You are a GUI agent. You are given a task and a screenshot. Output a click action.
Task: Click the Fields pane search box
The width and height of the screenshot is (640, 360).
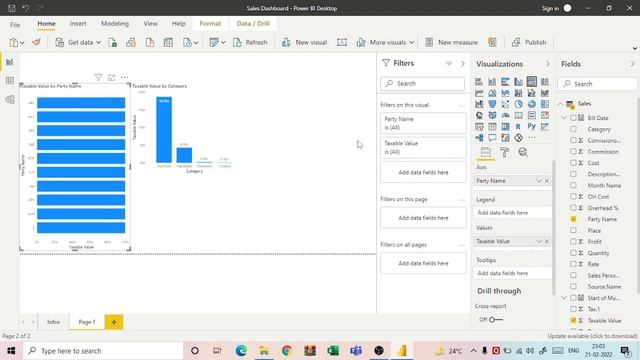(598, 84)
